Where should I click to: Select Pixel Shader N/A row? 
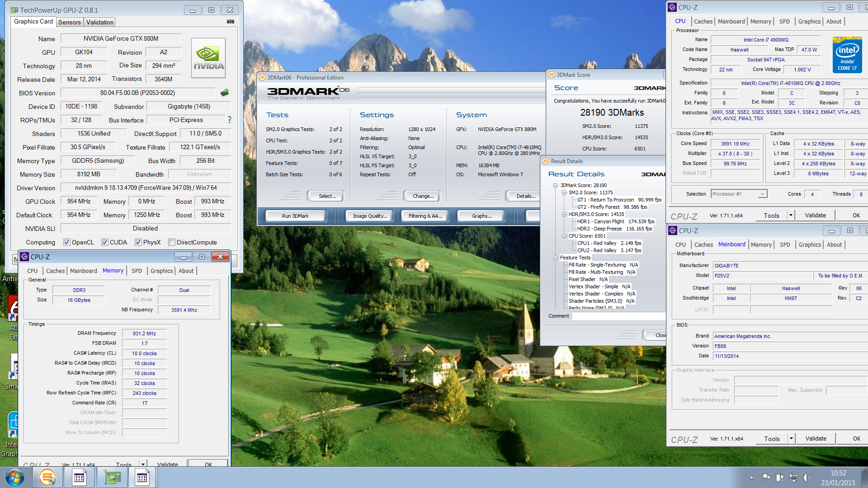click(588, 279)
